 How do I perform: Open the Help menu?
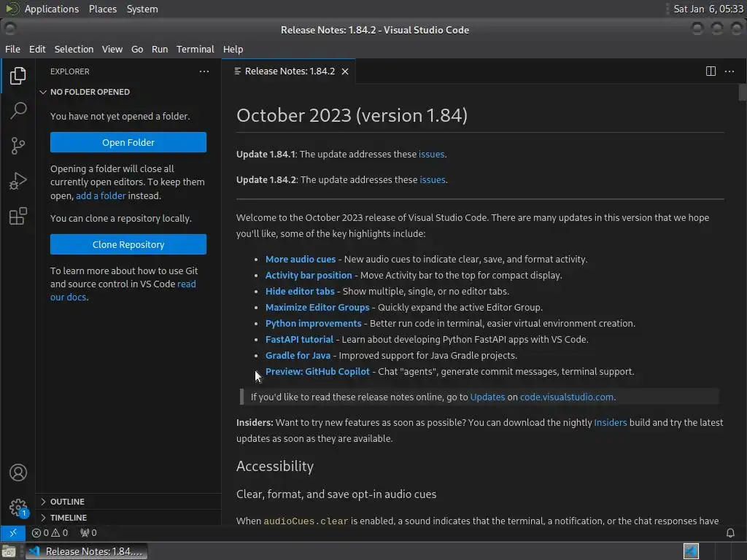(x=233, y=49)
